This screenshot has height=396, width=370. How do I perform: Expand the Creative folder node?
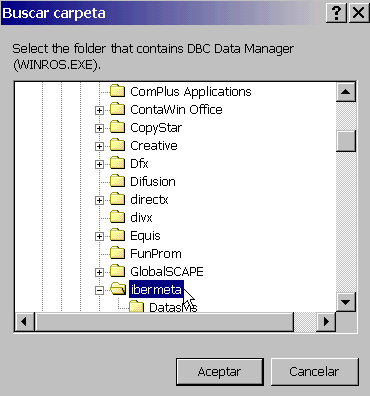tap(99, 146)
